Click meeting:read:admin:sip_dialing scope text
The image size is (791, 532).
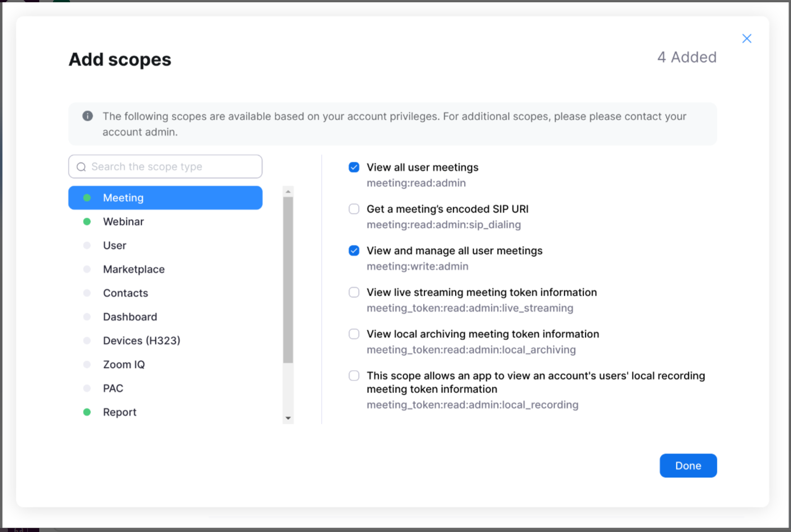tap(444, 225)
